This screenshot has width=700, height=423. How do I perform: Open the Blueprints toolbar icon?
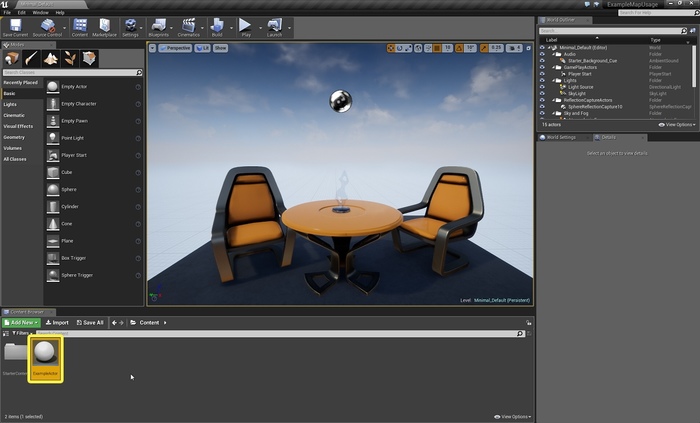click(158, 28)
